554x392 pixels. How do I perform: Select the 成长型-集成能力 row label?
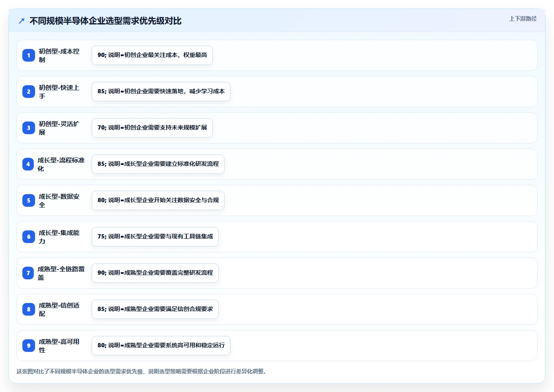(59, 237)
